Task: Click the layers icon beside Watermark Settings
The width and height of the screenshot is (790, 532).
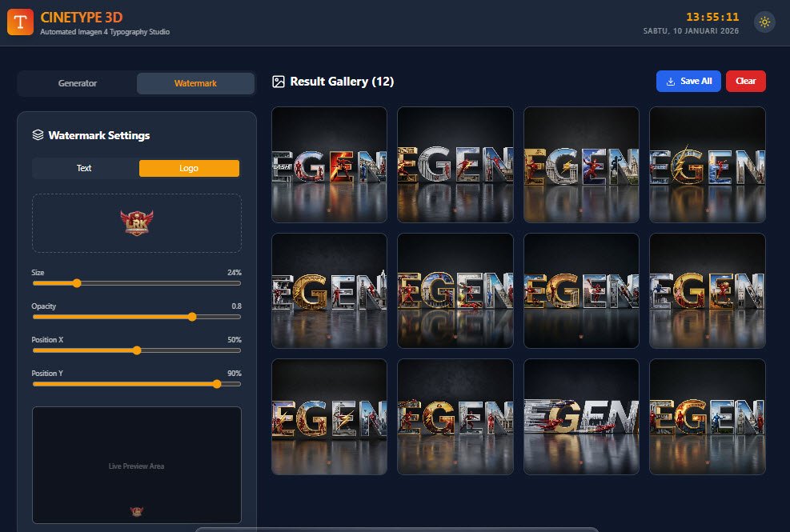Action: coord(38,135)
